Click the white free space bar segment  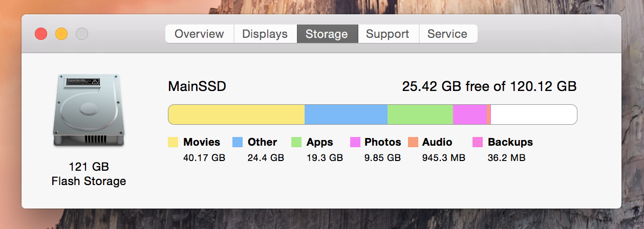pos(533,114)
